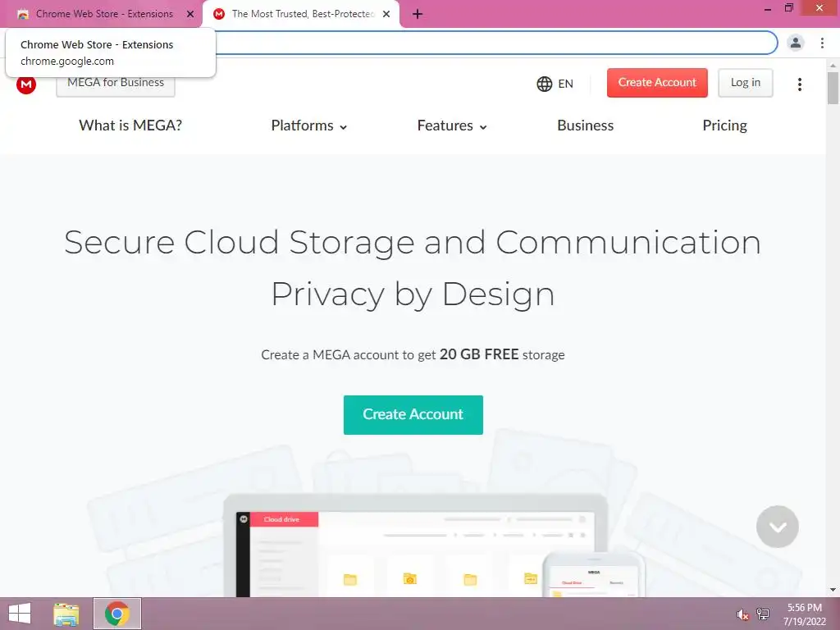Click the MEGA for Business button
840x630 pixels.
pyautogui.click(x=116, y=84)
